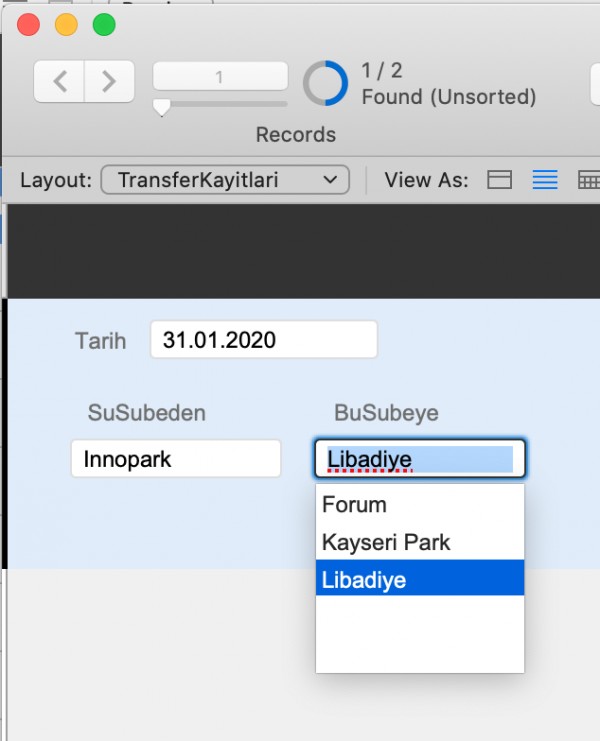The width and height of the screenshot is (600, 741).
Task: Click the SuSubeden column label
Action: click(x=146, y=413)
